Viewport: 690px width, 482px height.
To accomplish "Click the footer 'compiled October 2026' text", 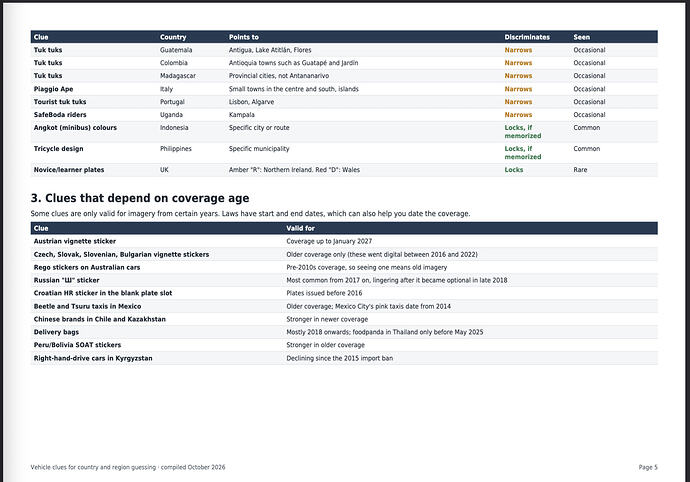I will pos(193,467).
